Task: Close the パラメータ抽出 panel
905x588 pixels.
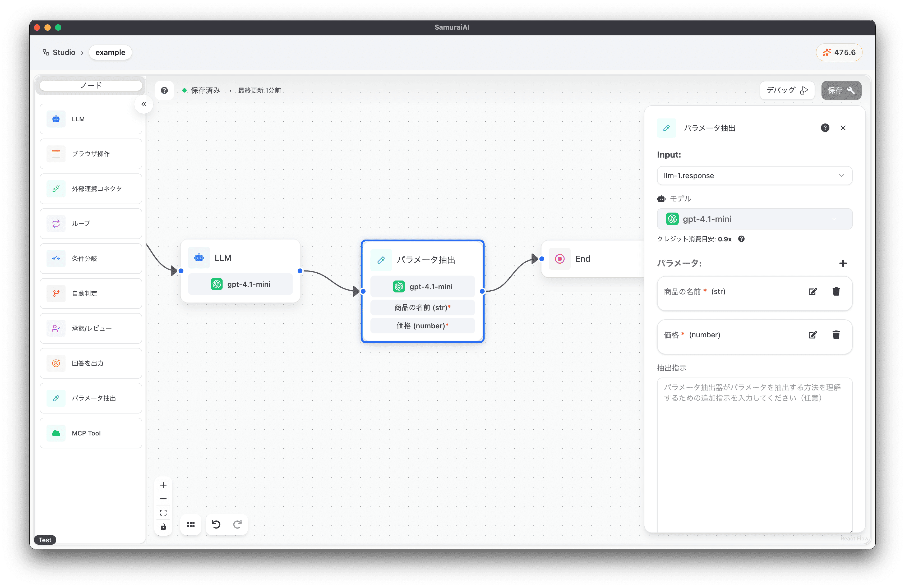Action: click(843, 128)
